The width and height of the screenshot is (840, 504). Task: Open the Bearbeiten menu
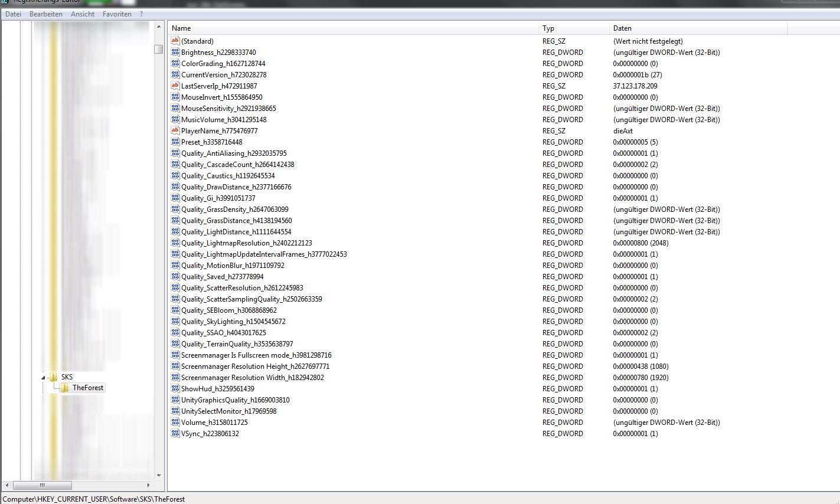click(46, 14)
